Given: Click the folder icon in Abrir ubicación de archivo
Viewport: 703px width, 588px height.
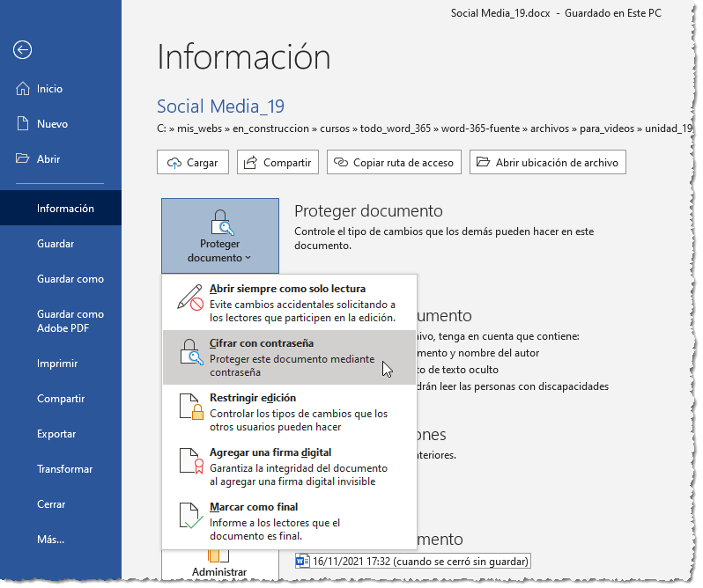Looking at the screenshot, I should [x=483, y=162].
